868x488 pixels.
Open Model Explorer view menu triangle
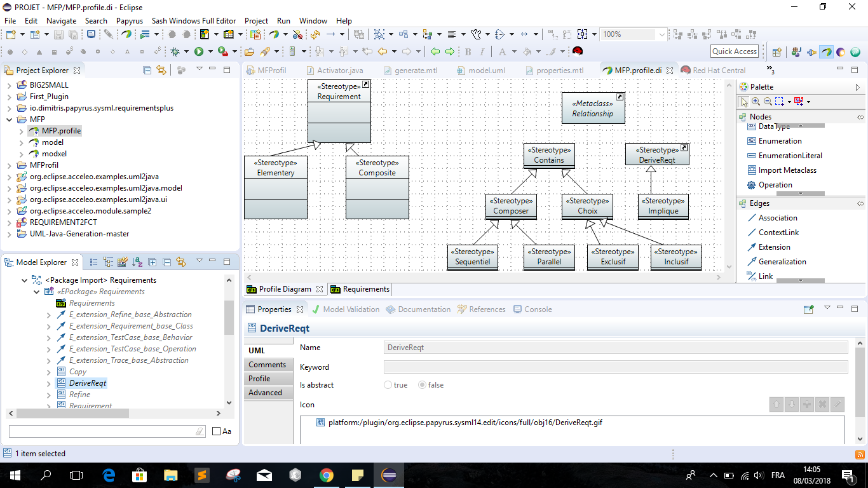199,261
